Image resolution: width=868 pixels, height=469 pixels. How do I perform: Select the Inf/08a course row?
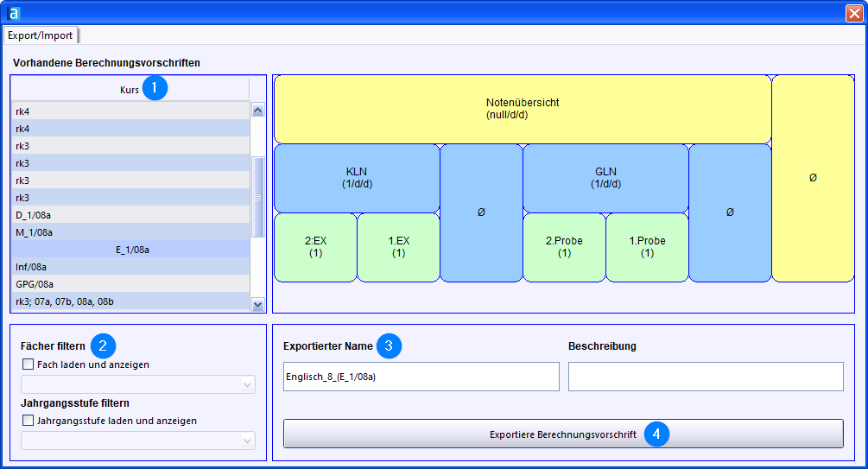(130, 266)
